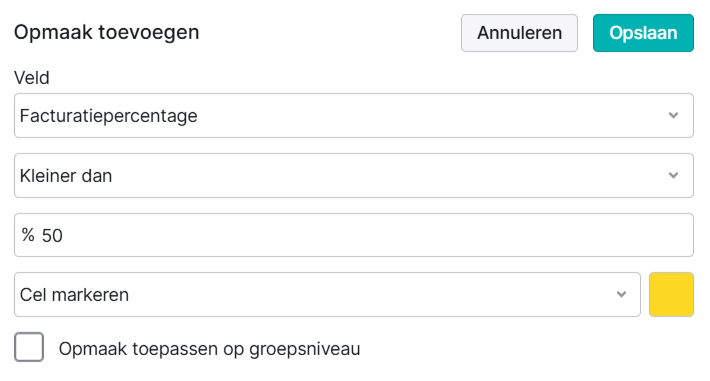Viewport: 710px width, 381px height.
Task: Open the Cel markeren format type dropdown
Action: pos(327,294)
